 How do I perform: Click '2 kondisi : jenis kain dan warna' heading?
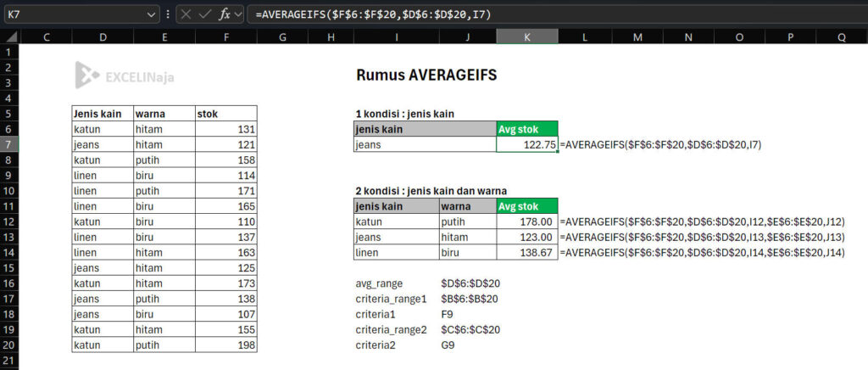(x=431, y=191)
